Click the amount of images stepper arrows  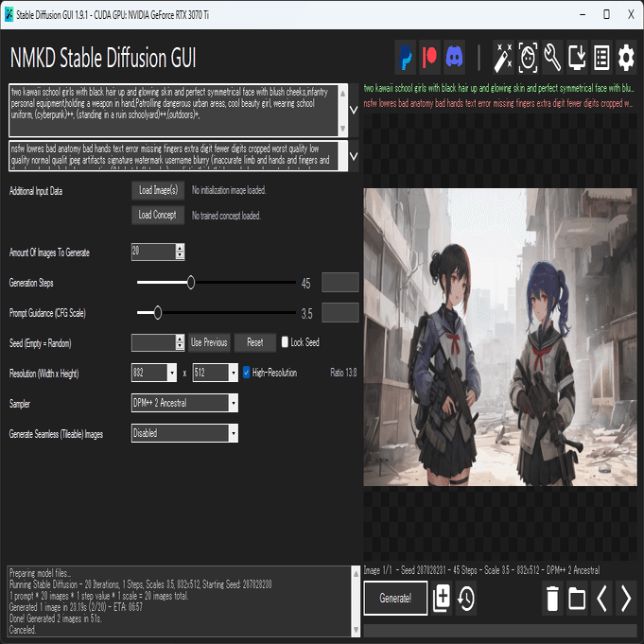coord(180,252)
